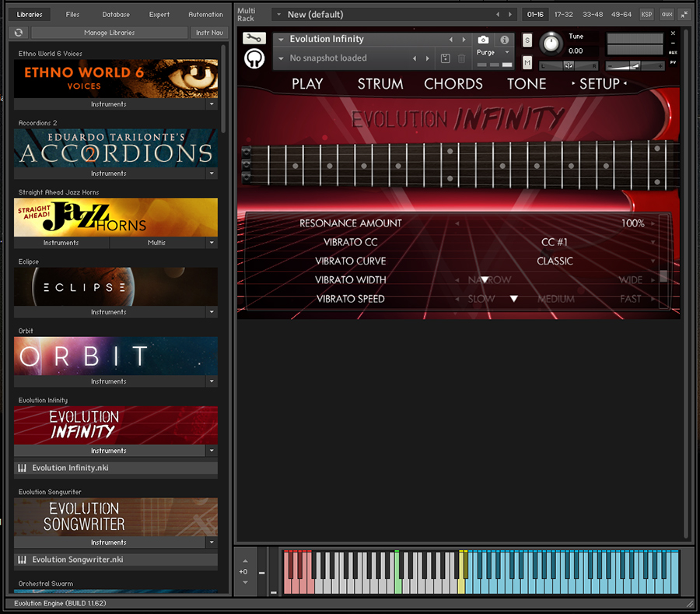The image size is (700, 614).
Task: Open the Automation tab
Action: point(205,14)
